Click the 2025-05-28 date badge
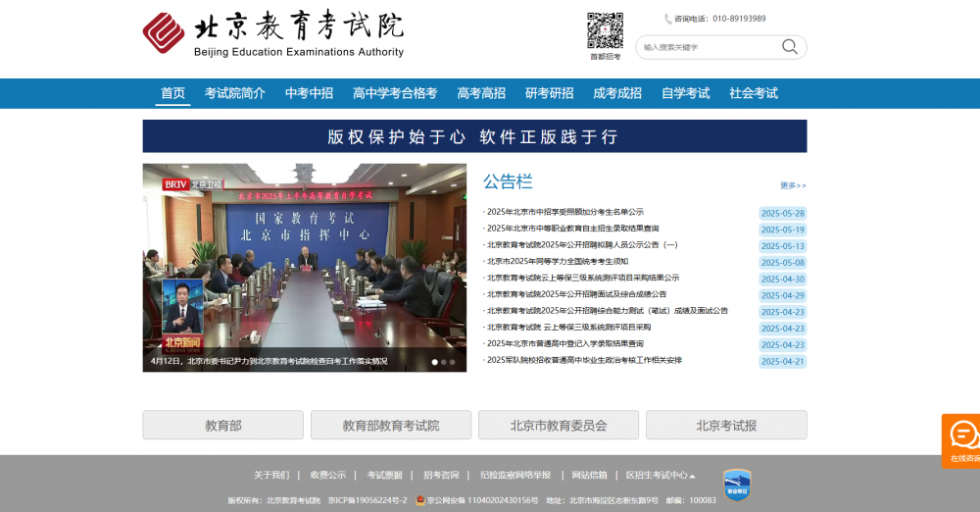The image size is (980, 512). [x=782, y=214]
